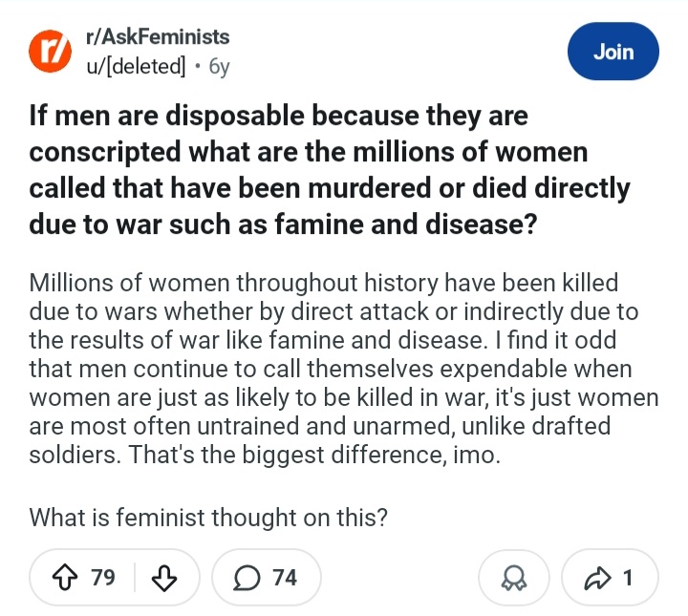Join the r/AskFeminists community
The width and height of the screenshot is (688, 616).
613,52
